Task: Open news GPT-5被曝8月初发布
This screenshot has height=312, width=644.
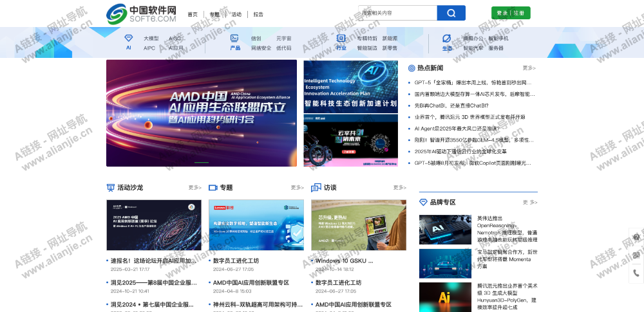Action: point(473,163)
